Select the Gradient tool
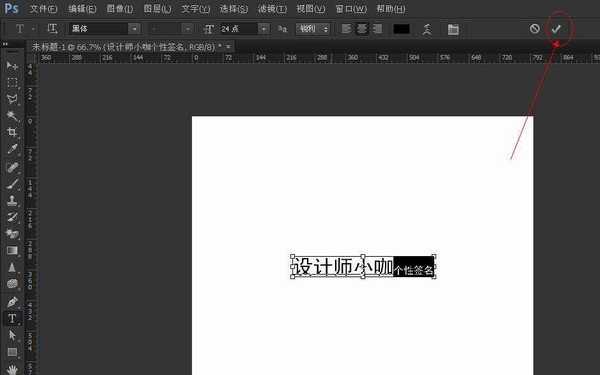600x375 pixels. (12, 251)
